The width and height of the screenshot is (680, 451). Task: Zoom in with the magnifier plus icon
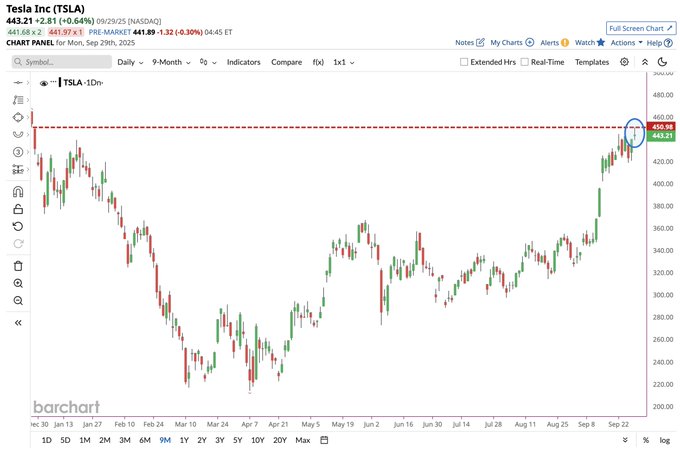18,283
